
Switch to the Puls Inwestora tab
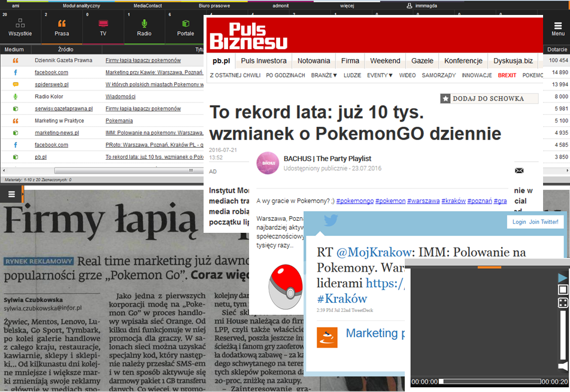coord(264,60)
